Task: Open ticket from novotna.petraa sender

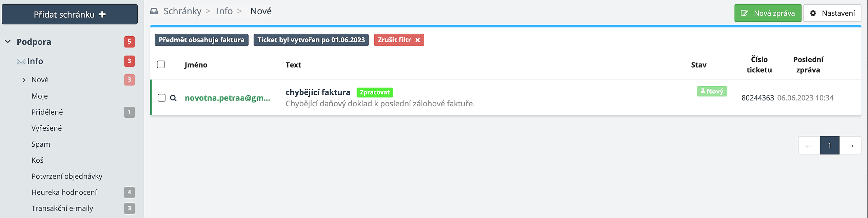Action: [228, 98]
